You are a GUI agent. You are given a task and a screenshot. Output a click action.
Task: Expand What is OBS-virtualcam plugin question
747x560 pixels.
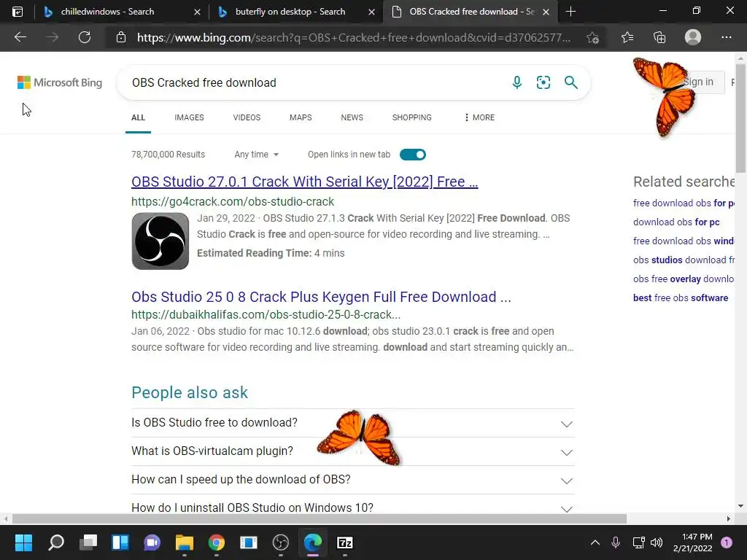pyautogui.click(x=352, y=451)
